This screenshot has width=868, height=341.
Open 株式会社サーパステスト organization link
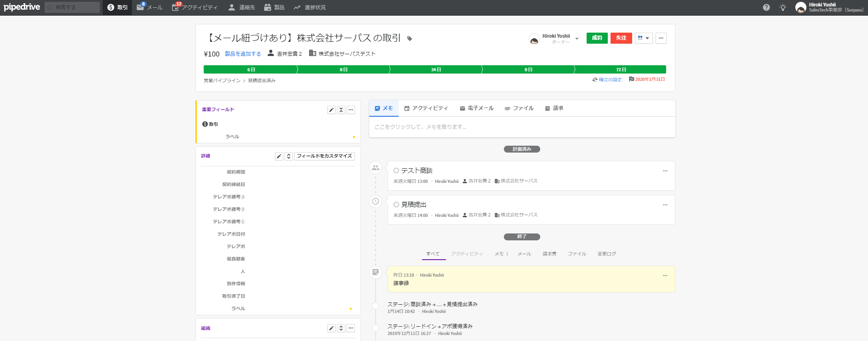click(x=347, y=54)
